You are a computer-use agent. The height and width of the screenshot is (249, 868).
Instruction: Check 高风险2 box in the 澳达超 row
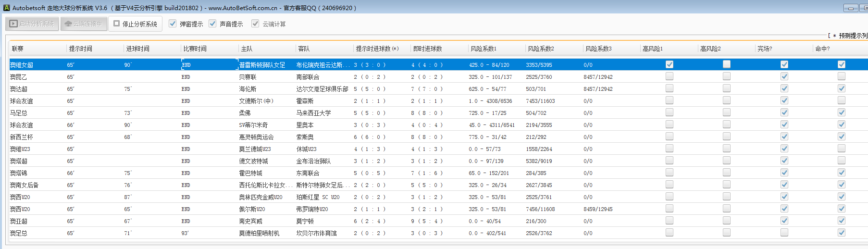point(727,88)
